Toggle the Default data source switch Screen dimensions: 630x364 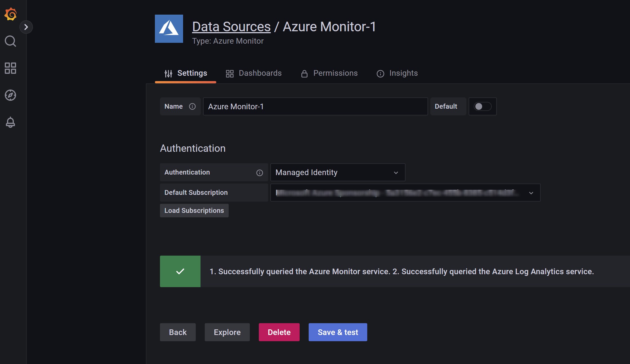[x=482, y=106]
